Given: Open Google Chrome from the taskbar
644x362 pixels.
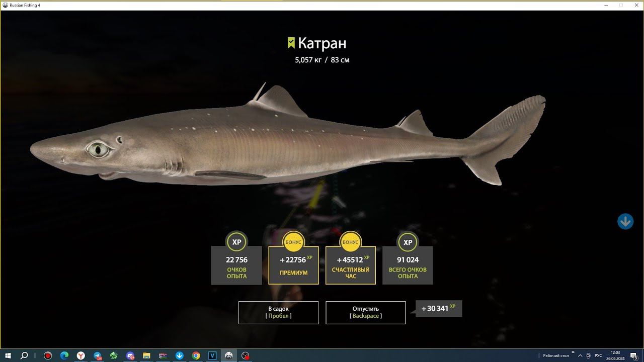Looking at the screenshot, I should (x=196, y=355).
